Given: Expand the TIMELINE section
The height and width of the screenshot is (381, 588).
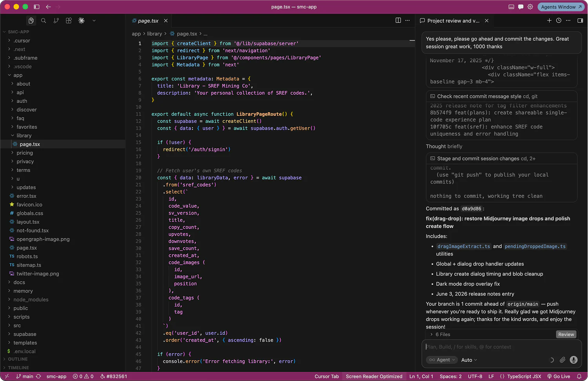Looking at the screenshot, I should (x=18, y=368).
